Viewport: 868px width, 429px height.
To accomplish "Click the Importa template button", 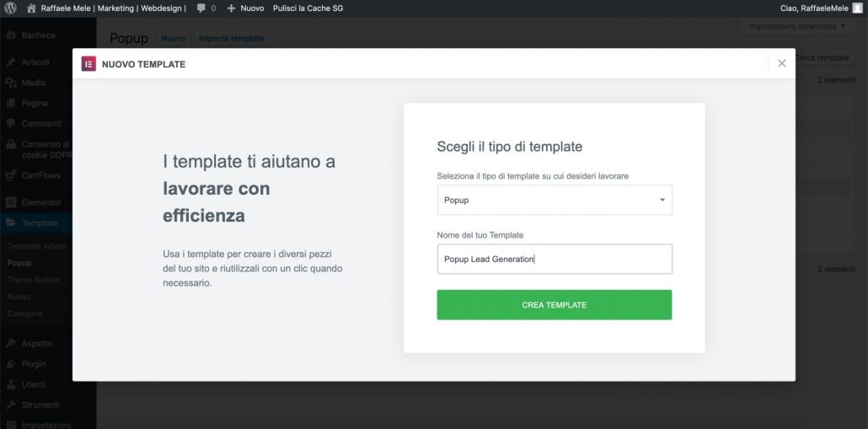I will pyautogui.click(x=232, y=39).
